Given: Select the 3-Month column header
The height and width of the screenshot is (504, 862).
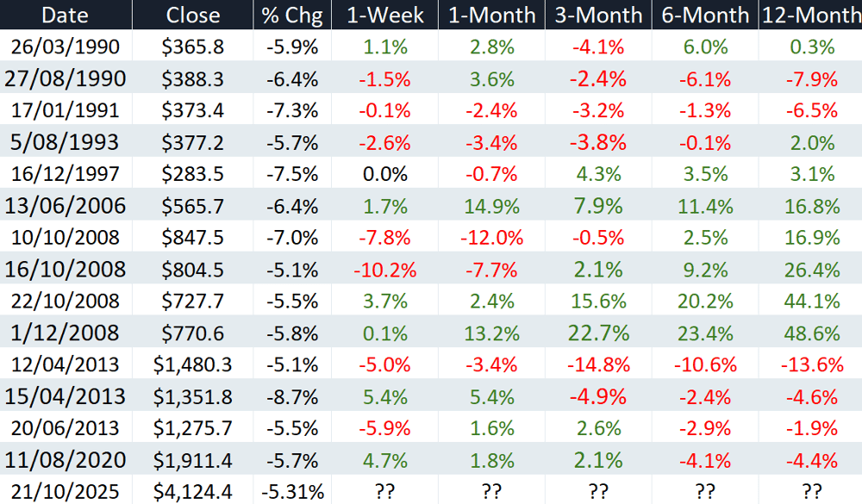Looking at the screenshot, I should [x=598, y=15].
